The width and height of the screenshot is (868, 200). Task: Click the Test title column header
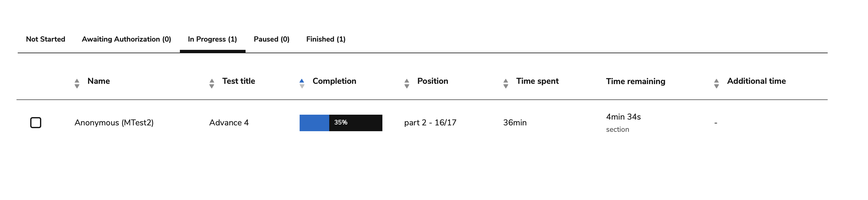click(239, 81)
